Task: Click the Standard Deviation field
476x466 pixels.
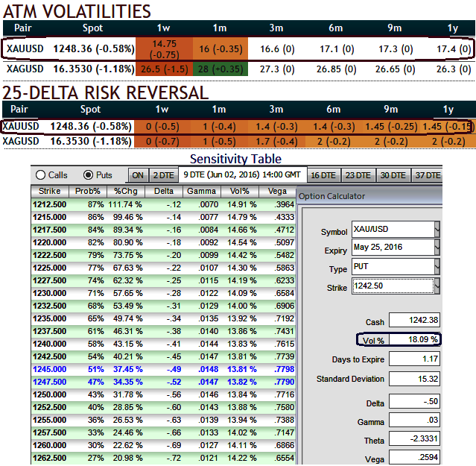Action: 415,378
